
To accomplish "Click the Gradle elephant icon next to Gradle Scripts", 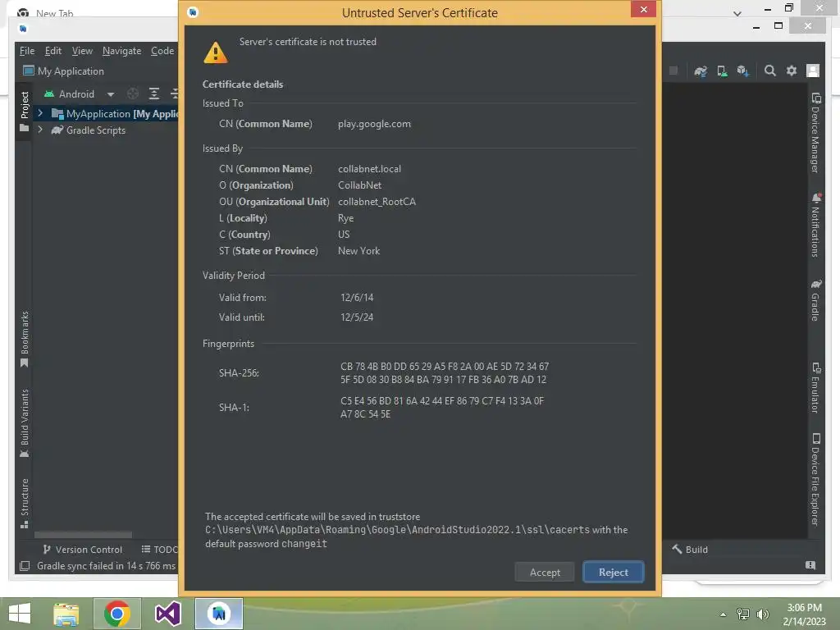I will (x=57, y=130).
